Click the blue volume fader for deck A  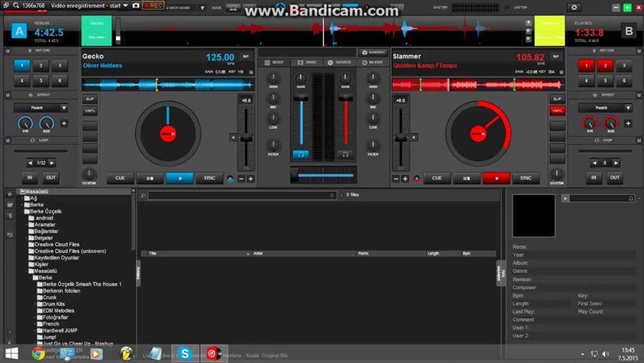pyautogui.click(x=301, y=97)
